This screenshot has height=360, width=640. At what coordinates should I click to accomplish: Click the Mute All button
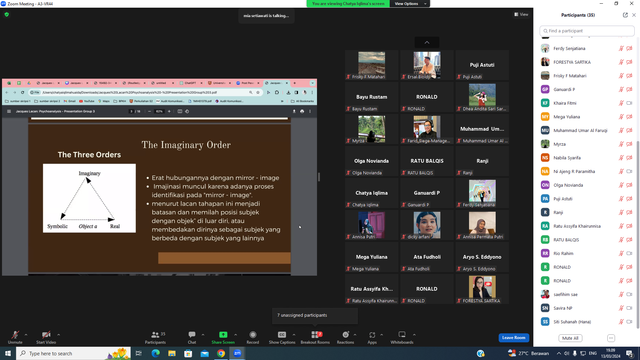[x=570, y=338]
